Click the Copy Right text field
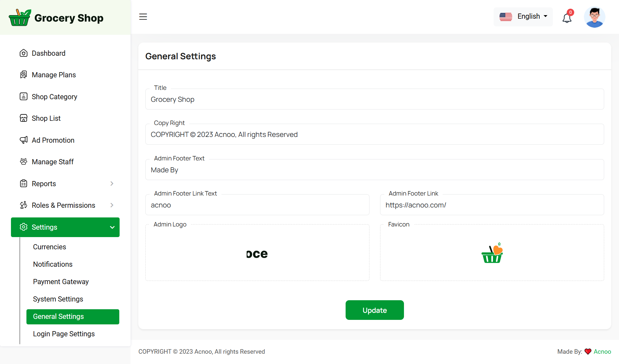Image resolution: width=619 pixels, height=364 pixels. [x=375, y=135]
